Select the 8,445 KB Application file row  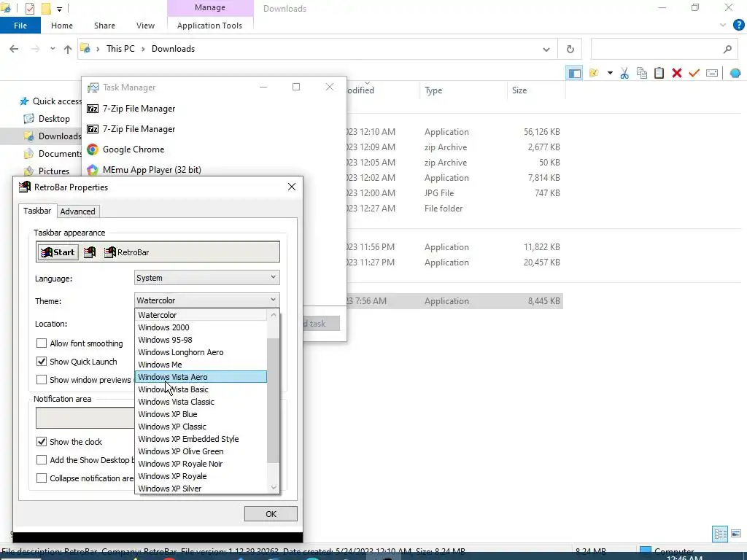click(x=455, y=301)
